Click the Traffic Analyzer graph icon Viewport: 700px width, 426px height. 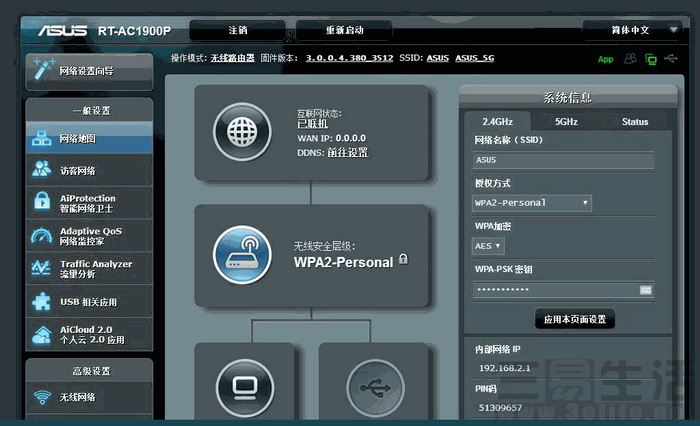(x=41, y=268)
